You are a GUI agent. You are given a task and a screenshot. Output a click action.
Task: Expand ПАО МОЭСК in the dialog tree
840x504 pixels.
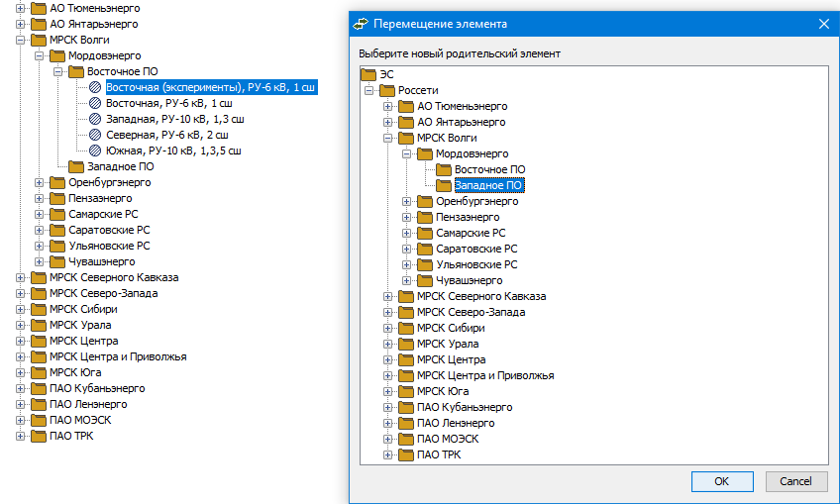(x=388, y=440)
